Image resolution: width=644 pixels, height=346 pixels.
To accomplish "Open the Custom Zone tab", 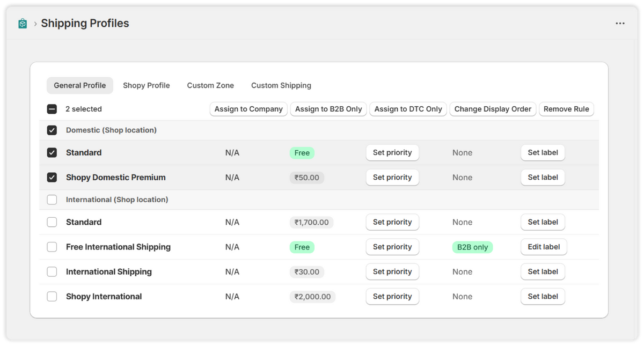I will point(210,85).
